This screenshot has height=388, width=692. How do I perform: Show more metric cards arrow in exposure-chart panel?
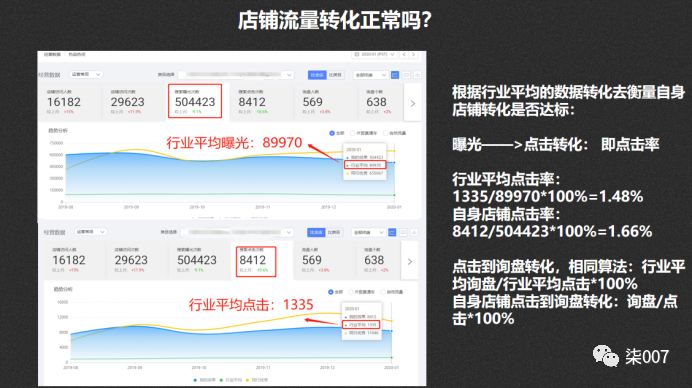(413, 103)
